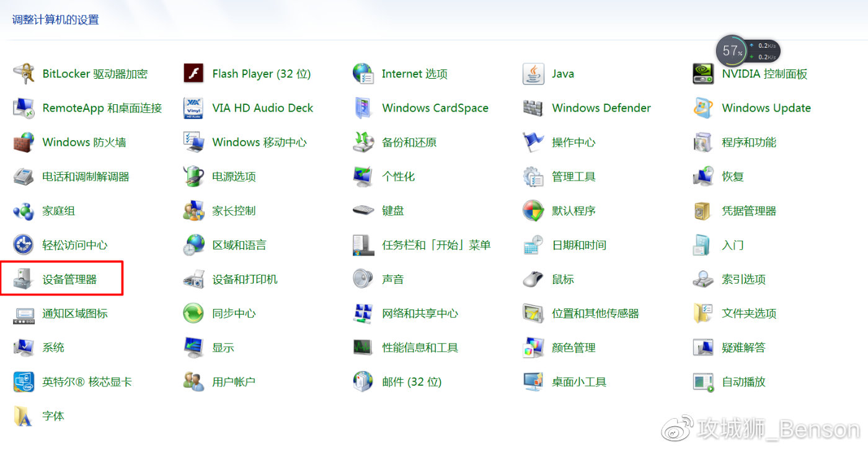Screen dimensions: 868x451
Task: Open the 备份和还原 icon
Action: tap(363, 142)
